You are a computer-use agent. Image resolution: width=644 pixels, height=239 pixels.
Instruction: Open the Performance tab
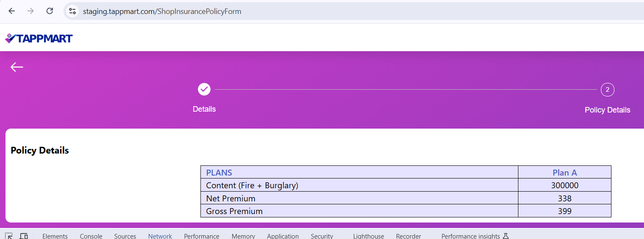[x=202, y=236]
